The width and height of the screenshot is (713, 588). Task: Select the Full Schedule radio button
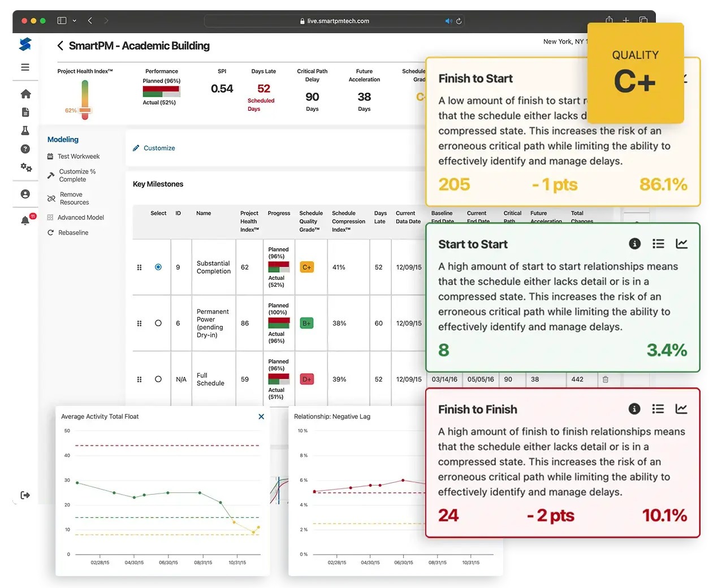tap(158, 379)
